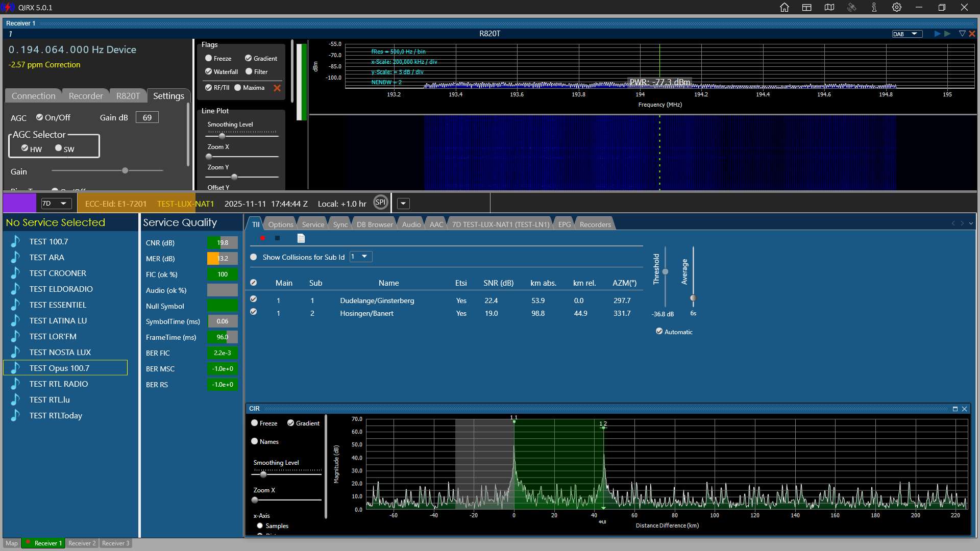Click the purple color block beside 7D
Image resolution: width=980 pixels, height=551 pixels.
pos(19,203)
